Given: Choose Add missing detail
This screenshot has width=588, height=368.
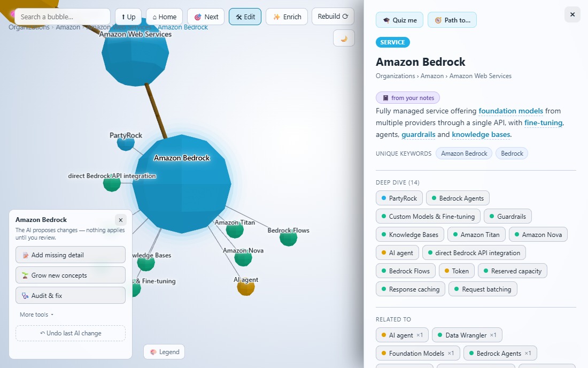Looking at the screenshot, I should [71, 255].
